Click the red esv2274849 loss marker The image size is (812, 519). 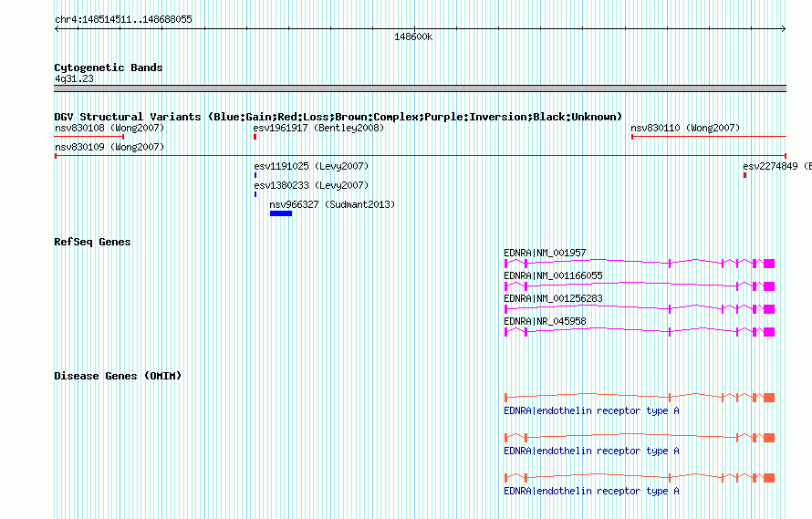744,175
